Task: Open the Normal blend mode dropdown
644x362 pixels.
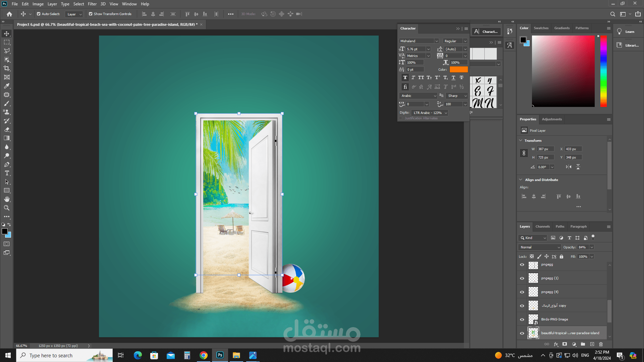Action: [539, 247]
